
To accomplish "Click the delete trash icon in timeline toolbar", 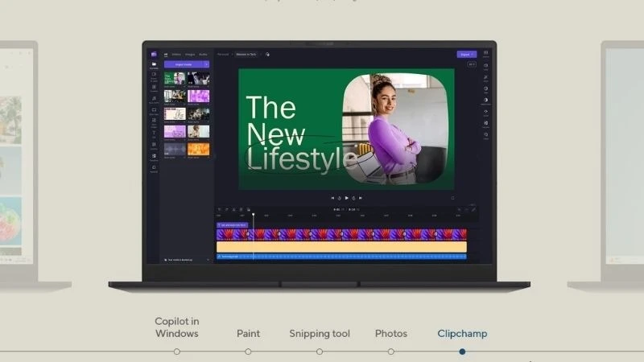I will 242,210.
